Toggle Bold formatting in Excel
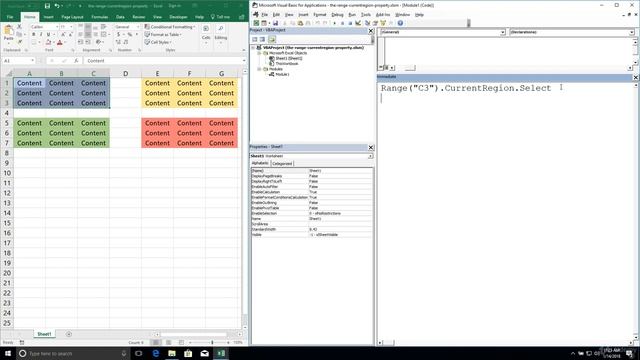 pyautogui.click(x=33, y=35)
